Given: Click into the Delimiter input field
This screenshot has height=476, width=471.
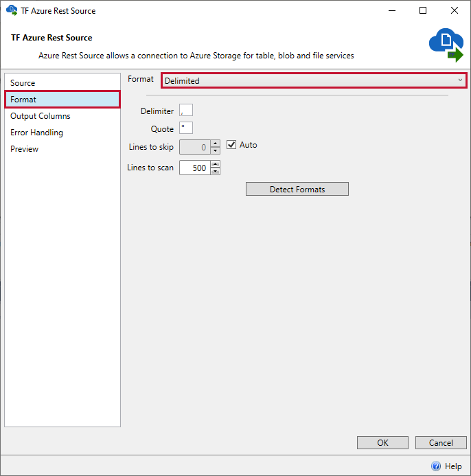Looking at the screenshot, I should [186, 110].
